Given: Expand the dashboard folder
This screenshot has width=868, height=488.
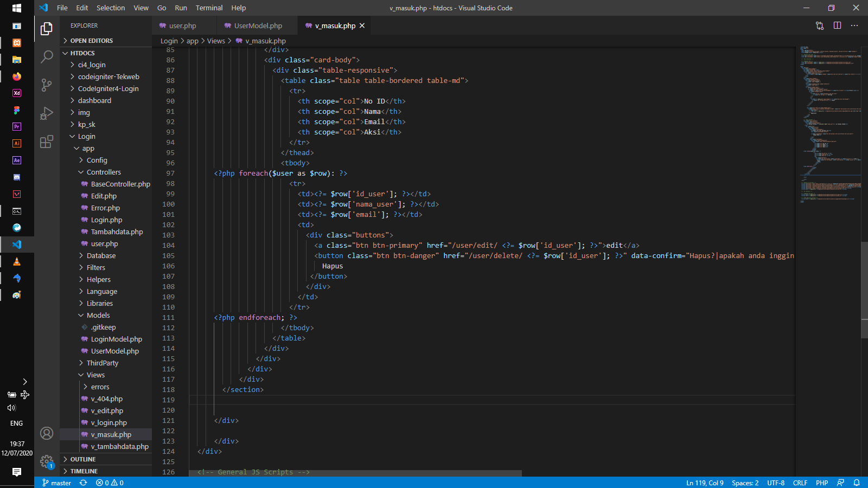Looking at the screenshot, I should coord(106,100).
